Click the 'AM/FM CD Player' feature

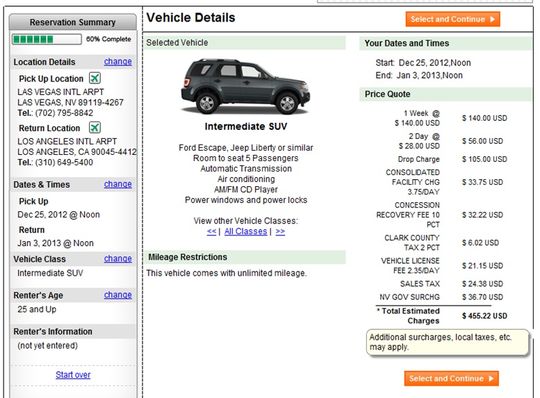click(x=246, y=189)
